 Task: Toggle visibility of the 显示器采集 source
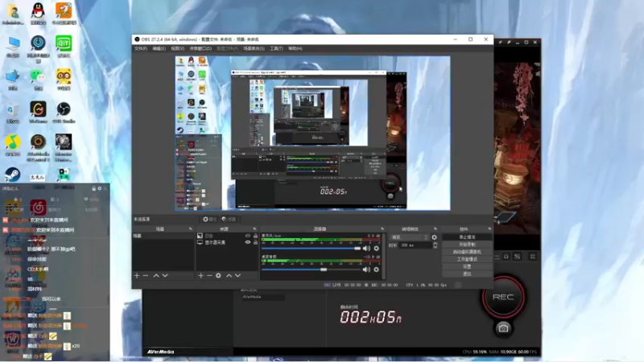(248, 242)
